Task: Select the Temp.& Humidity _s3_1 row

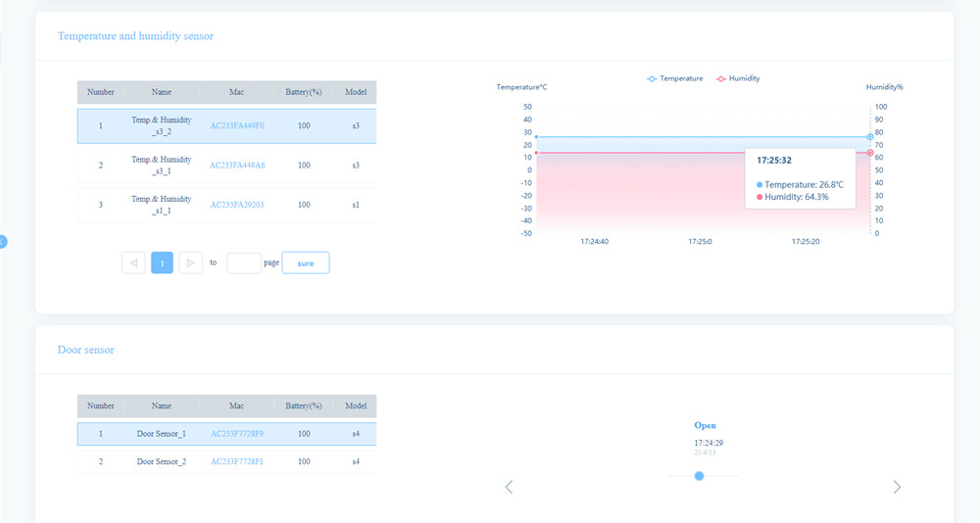Action: [162, 166]
